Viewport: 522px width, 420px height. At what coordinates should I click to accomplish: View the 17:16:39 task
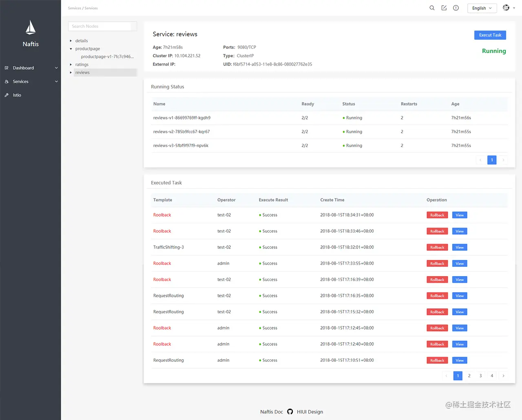click(x=460, y=280)
